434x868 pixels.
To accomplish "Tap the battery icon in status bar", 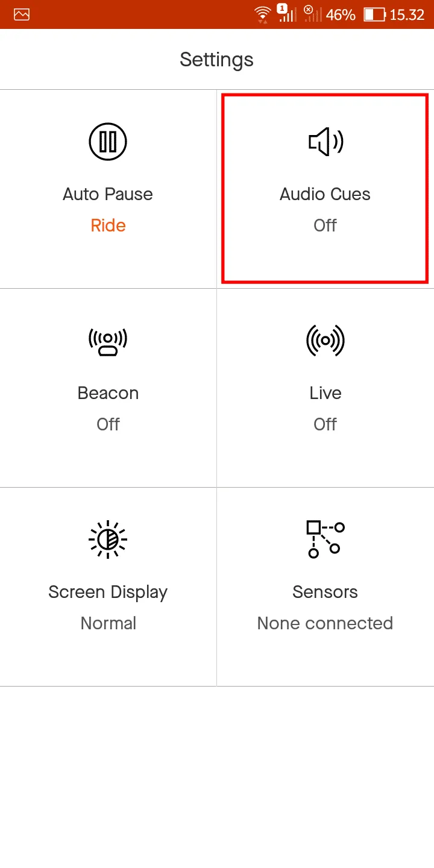I will tap(374, 14).
